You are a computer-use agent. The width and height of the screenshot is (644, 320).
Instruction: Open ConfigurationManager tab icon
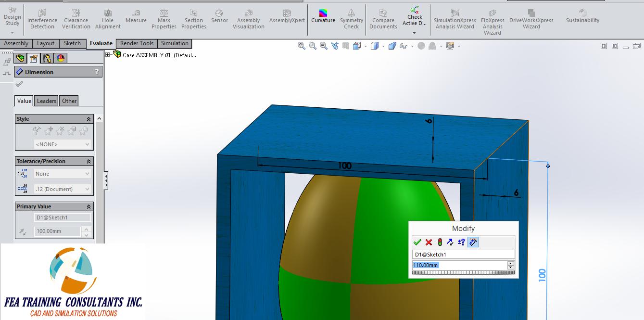(47, 58)
